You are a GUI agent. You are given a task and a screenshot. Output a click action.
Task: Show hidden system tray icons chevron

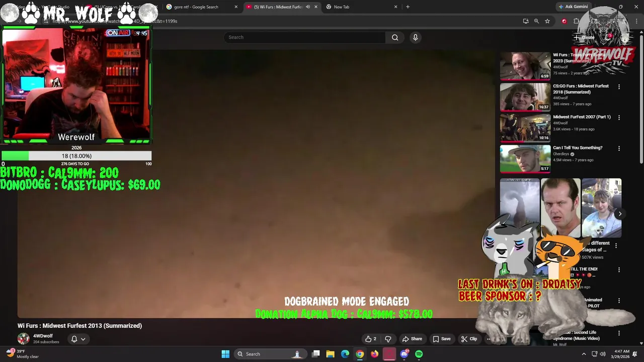[584, 354]
